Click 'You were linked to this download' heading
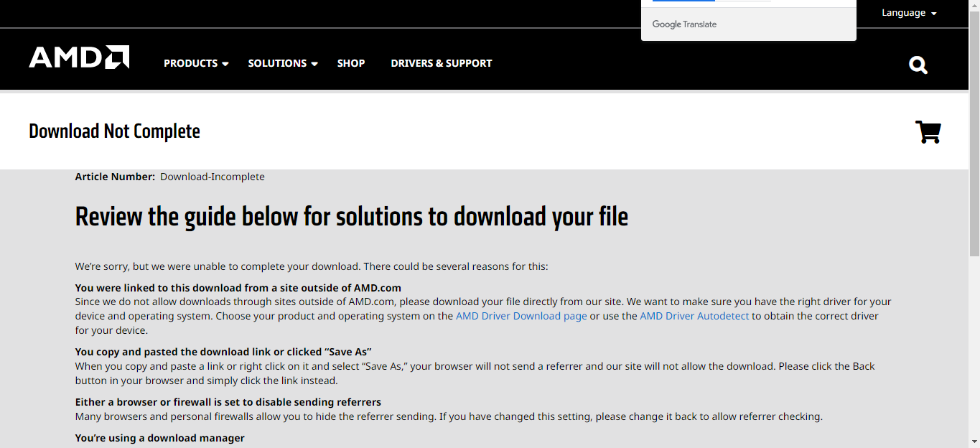Screen dimensions: 980x448 [x=238, y=288]
